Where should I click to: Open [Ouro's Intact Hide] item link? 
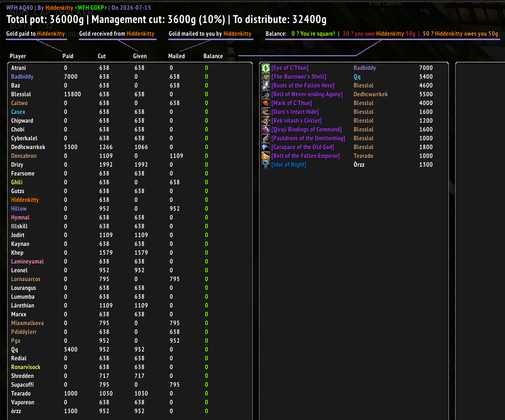pyautogui.click(x=295, y=112)
